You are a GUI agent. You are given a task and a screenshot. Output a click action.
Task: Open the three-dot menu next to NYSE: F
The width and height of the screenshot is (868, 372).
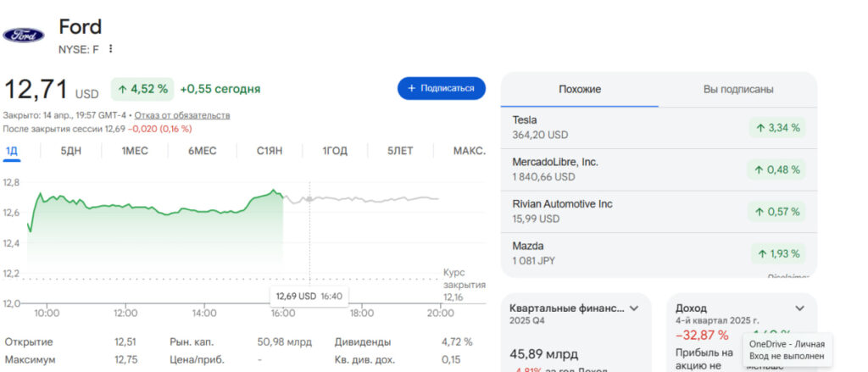(110, 49)
